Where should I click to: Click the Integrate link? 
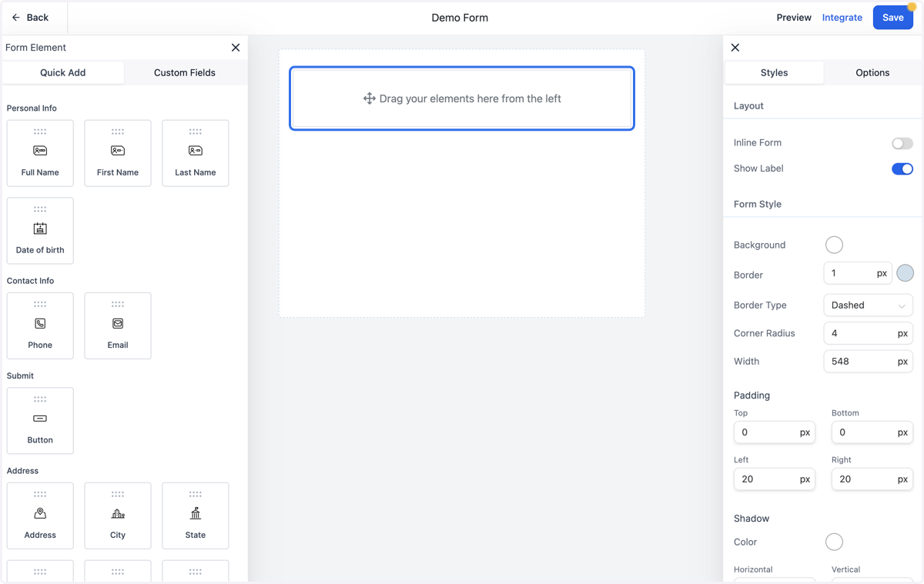842,17
